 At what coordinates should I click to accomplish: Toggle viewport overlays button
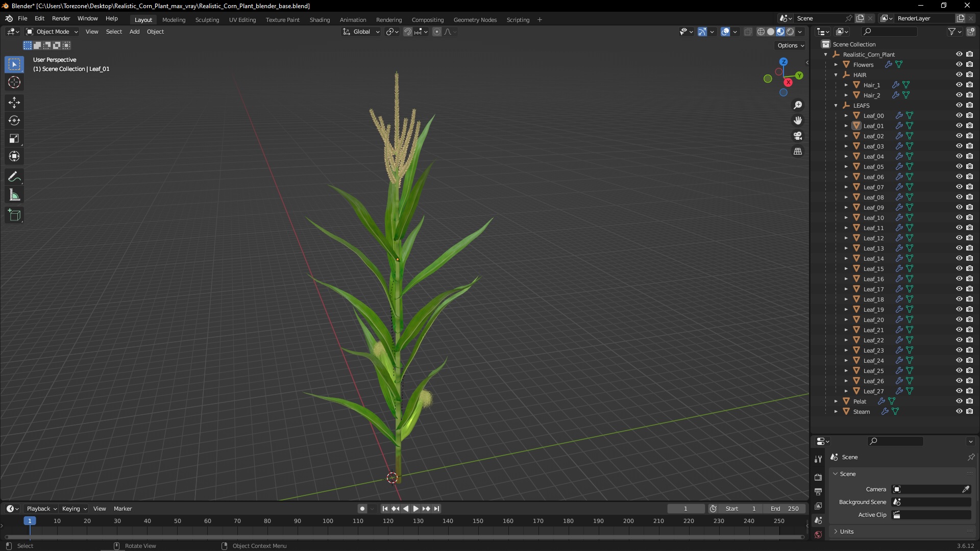pyautogui.click(x=725, y=32)
